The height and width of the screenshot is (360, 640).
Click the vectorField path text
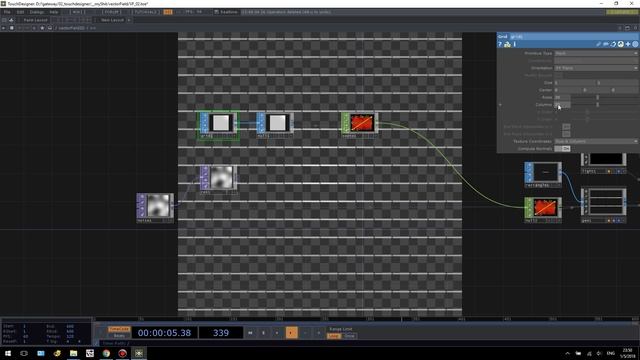[71, 28]
